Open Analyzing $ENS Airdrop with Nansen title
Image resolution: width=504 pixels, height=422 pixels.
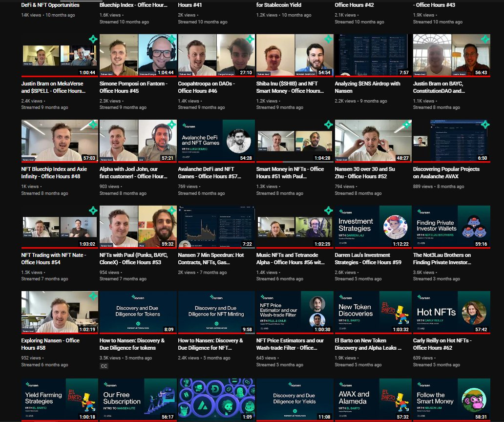coord(367,87)
